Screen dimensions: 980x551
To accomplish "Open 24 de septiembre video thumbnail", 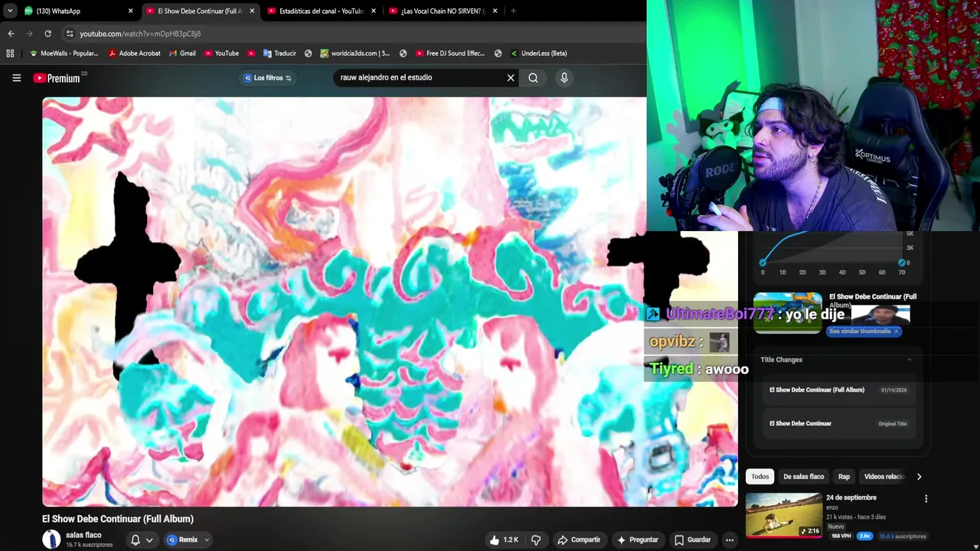I will (x=784, y=515).
